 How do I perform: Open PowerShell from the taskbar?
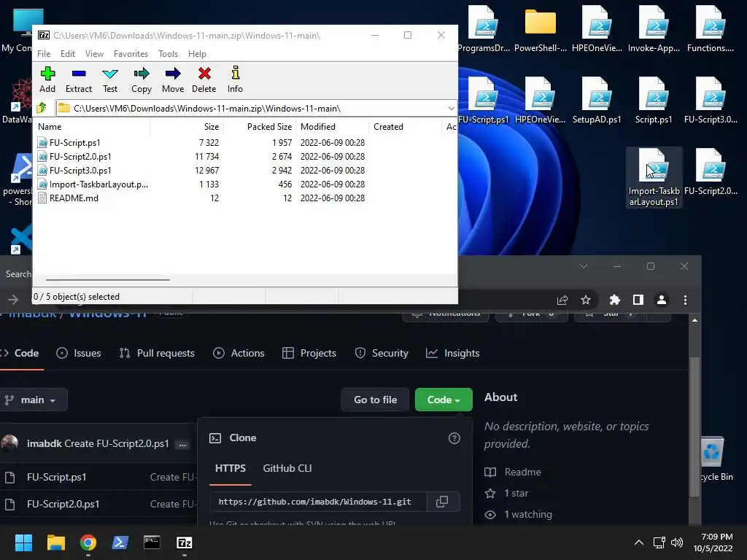point(120,542)
